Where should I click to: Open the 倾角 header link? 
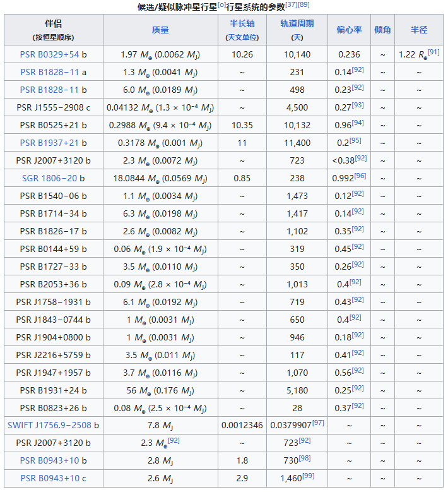(x=382, y=30)
